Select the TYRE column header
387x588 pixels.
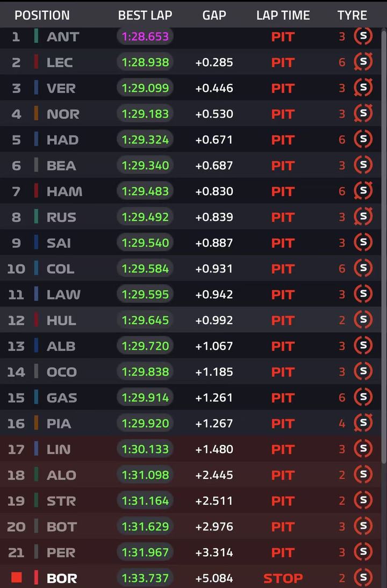click(352, 16)
